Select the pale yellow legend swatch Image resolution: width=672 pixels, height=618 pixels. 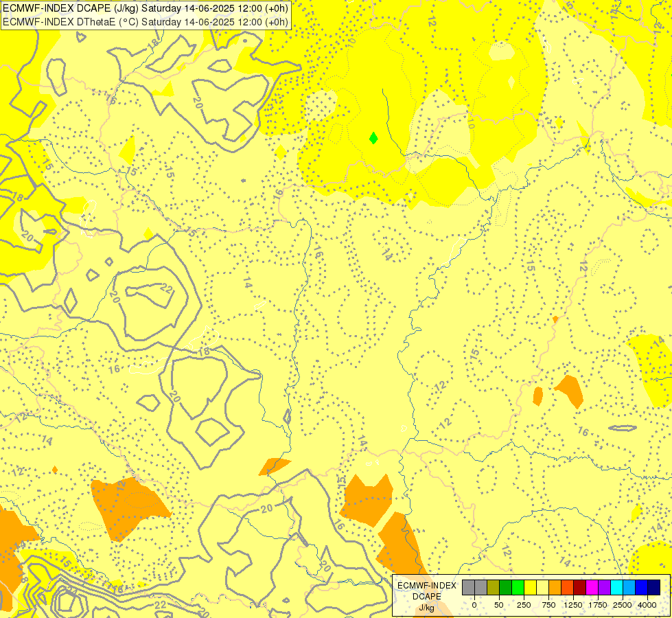coord(542,588)
